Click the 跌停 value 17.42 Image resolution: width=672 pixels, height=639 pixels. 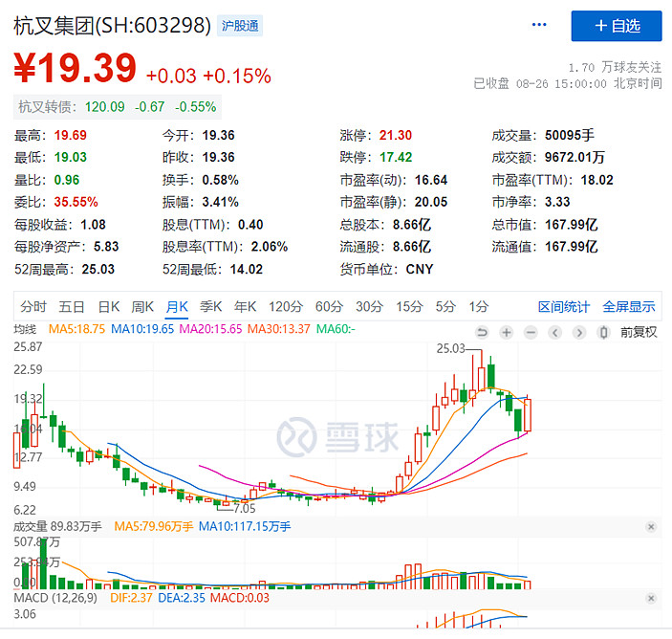pyautogui.click(x=396, y=158)
